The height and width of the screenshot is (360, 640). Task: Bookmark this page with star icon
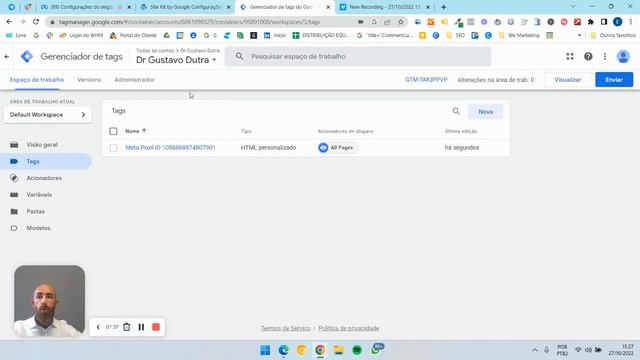(401, 22)
